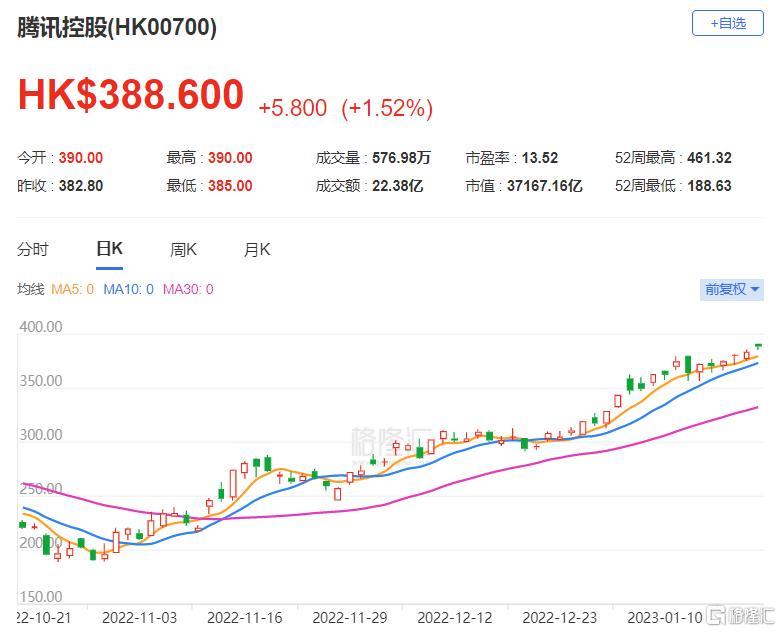Toggle the MA5 moving average label
Screen dimensions: 781x632
point(73,289)
